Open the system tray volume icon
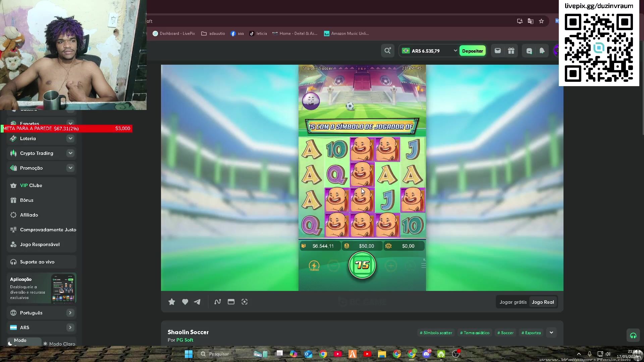Viewport: 644px width, 362px height. [x=608, y=354]
